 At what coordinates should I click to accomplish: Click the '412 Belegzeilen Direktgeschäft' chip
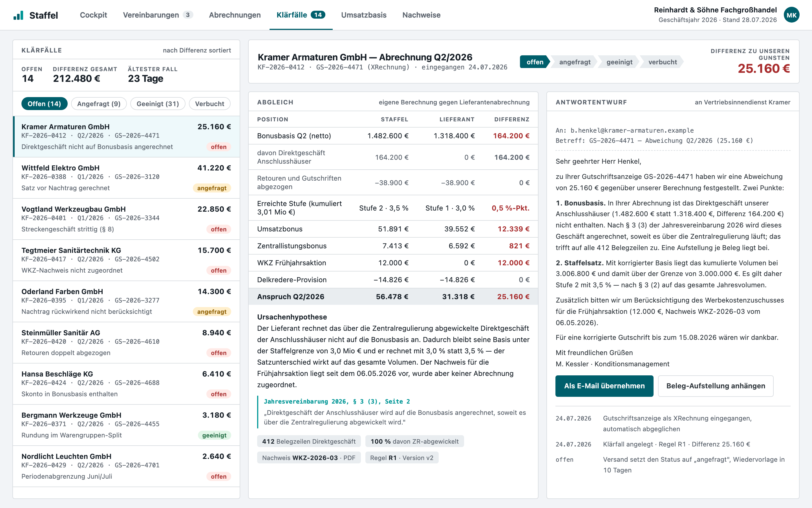(x=309, y=441)
